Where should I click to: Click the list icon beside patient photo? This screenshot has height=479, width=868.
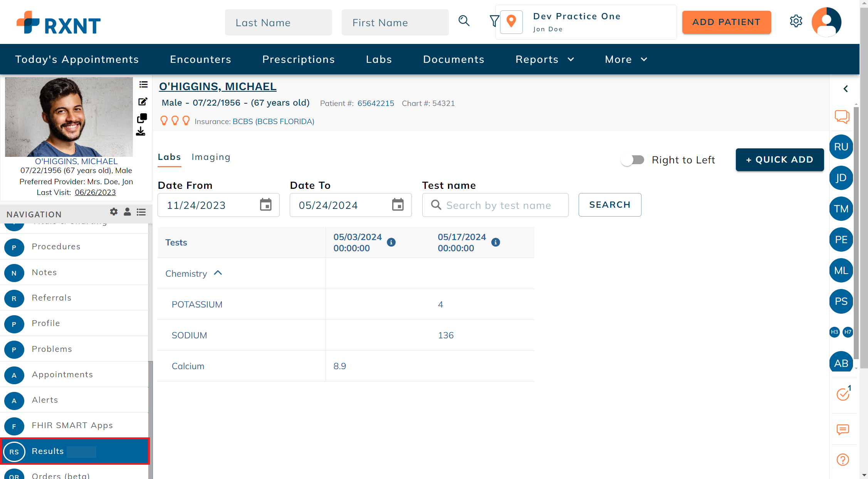(x=143, y=85)
